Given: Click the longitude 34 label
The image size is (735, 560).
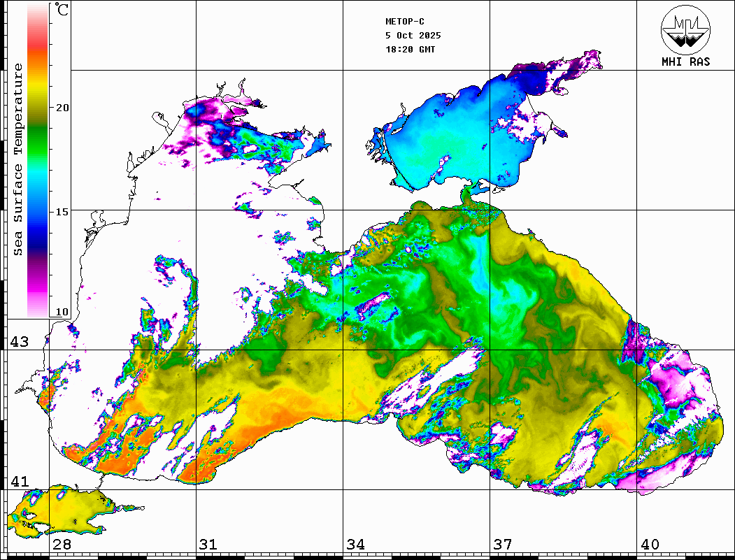Looking at the screenshot, I should pos(355,545).
